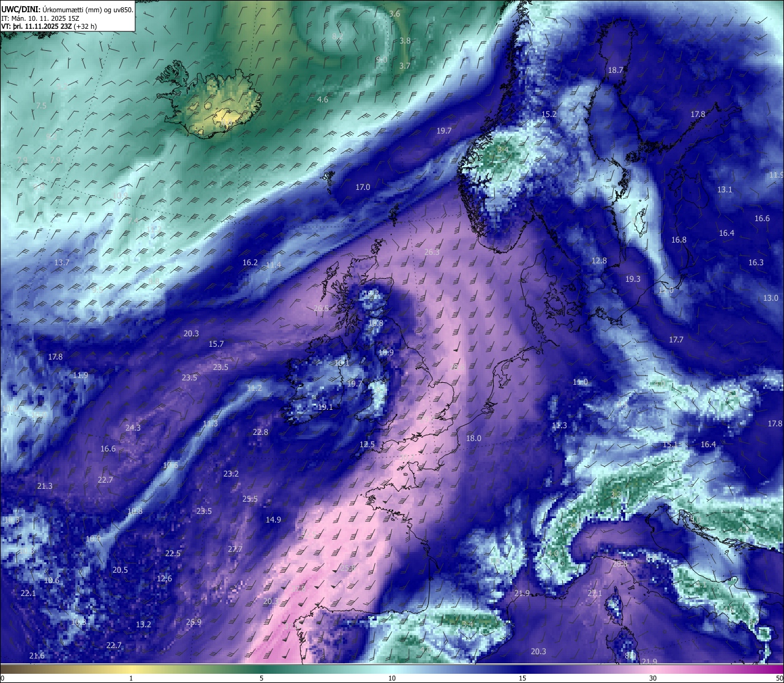Click the map value '25.5'
The height and width of the screenshot is (683, 784).
pos(250,499)
